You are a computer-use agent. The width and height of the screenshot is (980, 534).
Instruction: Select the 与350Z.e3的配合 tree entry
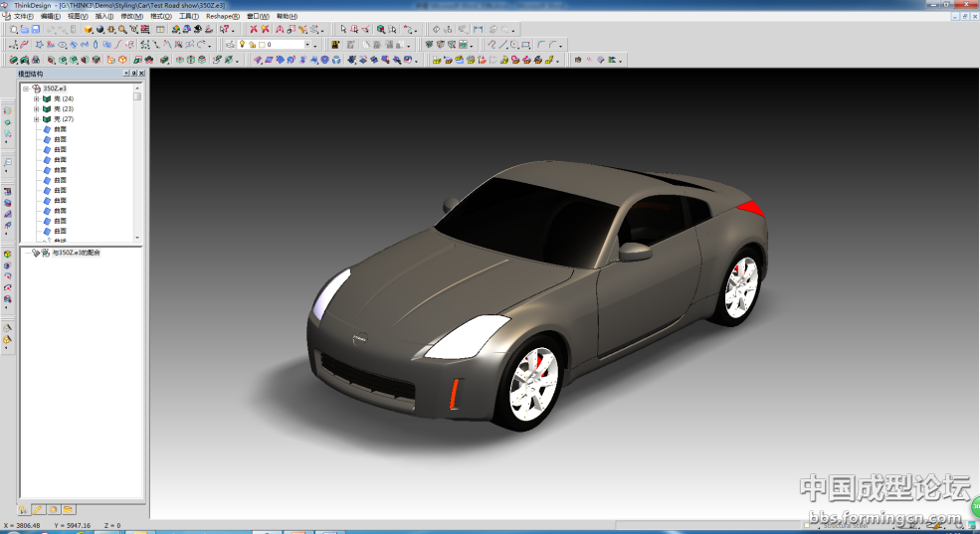(x=76, y=254)
